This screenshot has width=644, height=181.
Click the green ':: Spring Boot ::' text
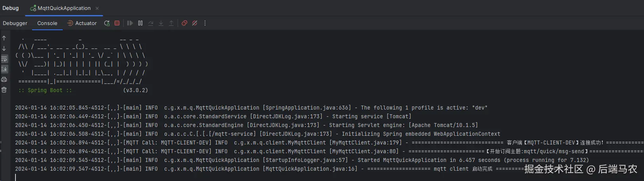click(45, 90)
